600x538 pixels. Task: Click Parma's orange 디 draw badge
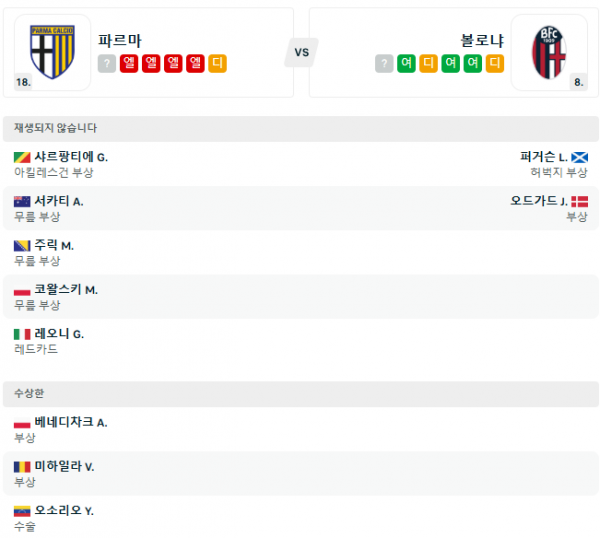coord(217,64)
